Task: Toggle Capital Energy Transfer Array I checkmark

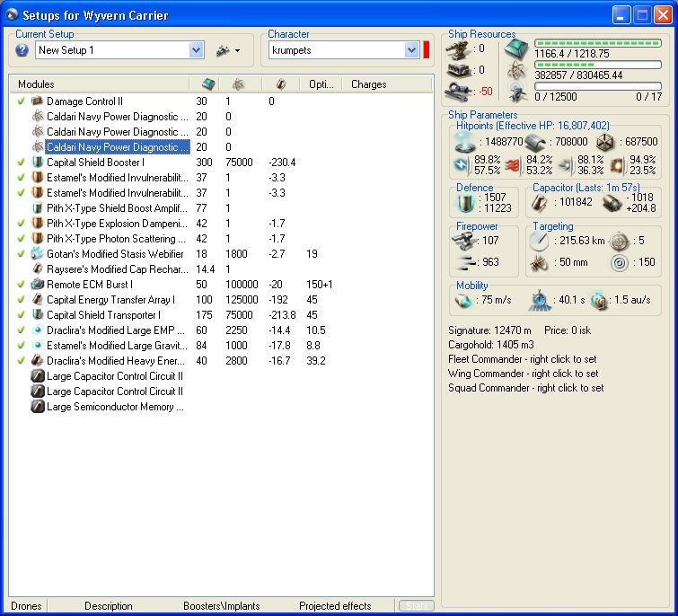Action: (21, 300)
